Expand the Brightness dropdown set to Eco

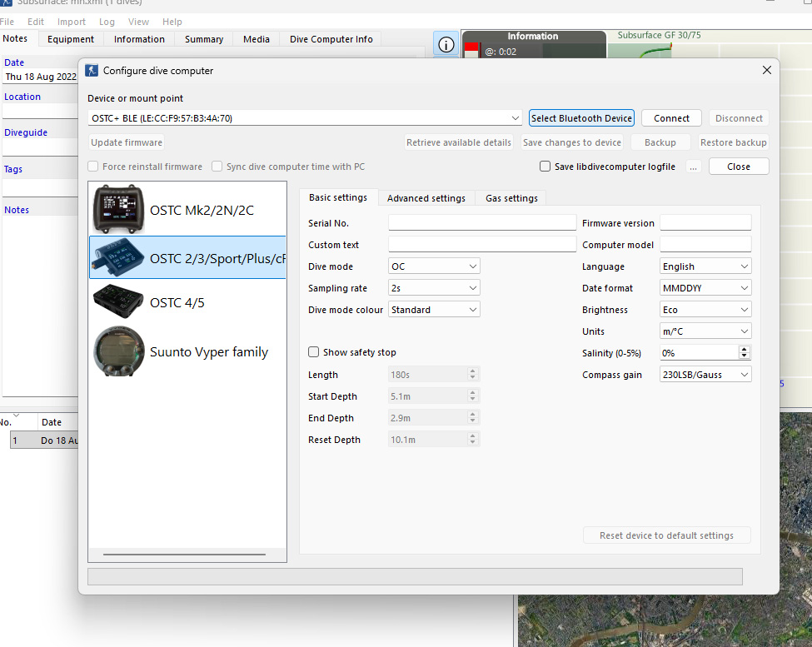[x=705, y=310]
